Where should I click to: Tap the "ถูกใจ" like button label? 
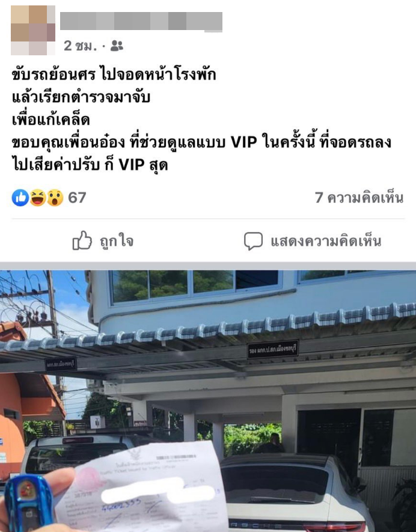tap(117, 241)
